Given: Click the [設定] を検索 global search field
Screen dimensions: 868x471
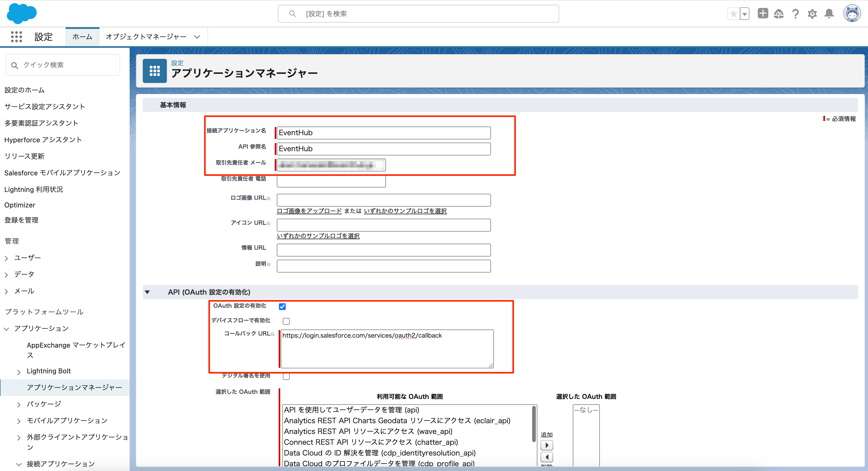Looking at the screenshot, I should click(x=419, y=14).
